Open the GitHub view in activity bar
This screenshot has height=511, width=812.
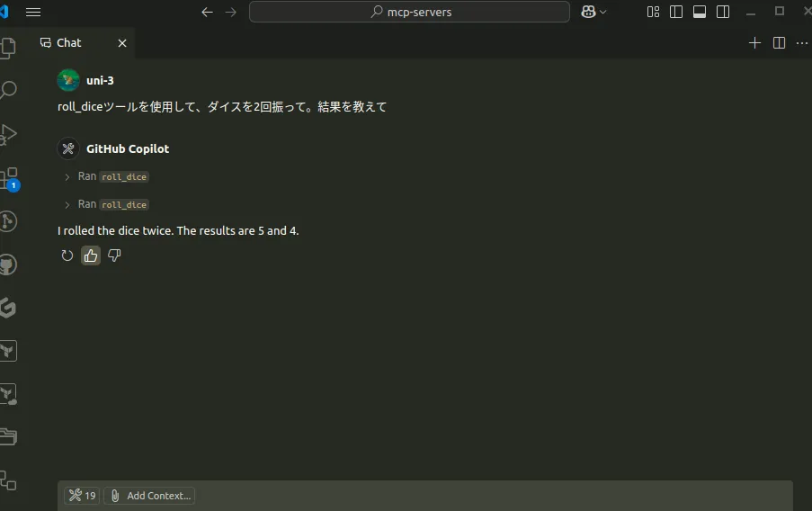8,264
